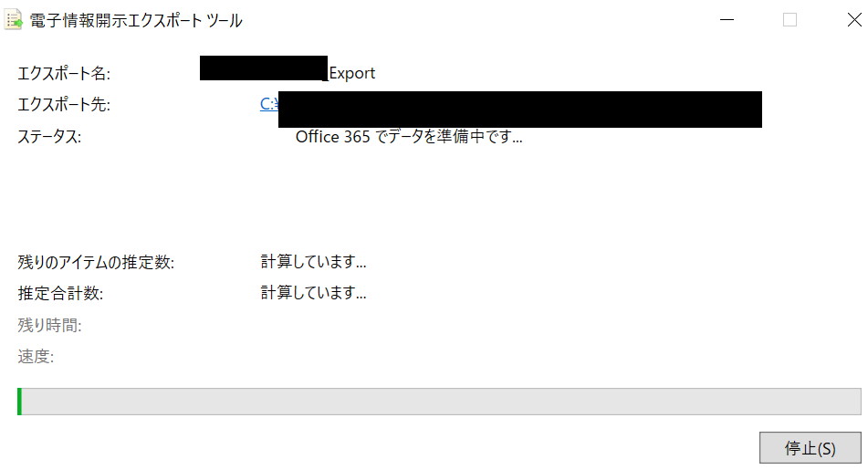Image resolution: width=868 pixels, height=470 pixels.
Task: Click the green filled portion of progress bar
Action: tap(19, 402)
